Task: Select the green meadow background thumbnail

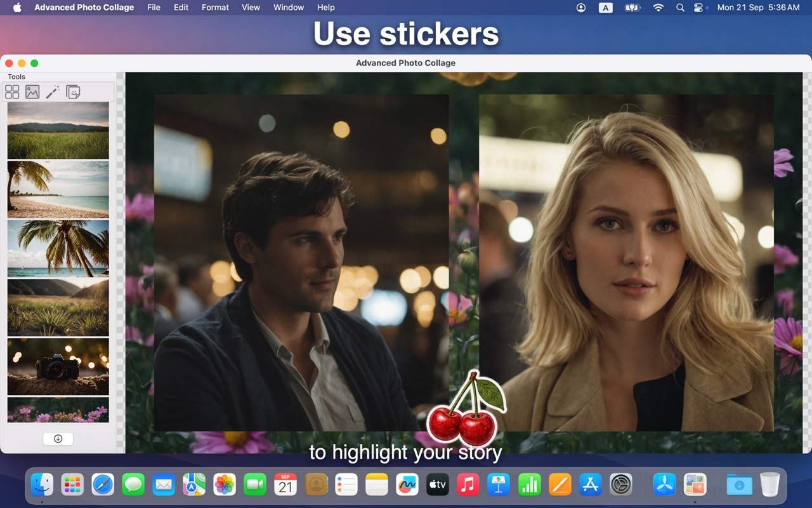Action: (58, 130)
